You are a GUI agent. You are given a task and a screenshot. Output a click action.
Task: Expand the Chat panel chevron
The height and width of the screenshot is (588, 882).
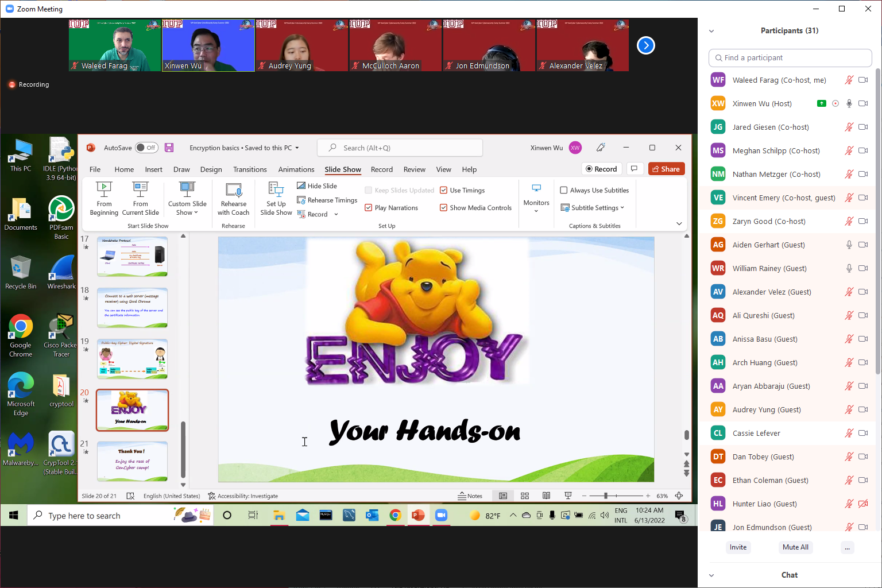pos(711,575)
